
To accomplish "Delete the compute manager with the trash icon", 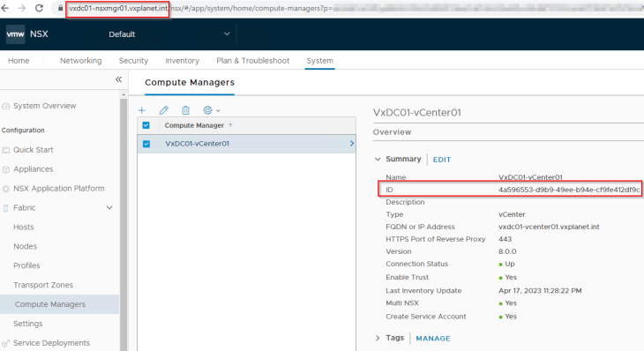I will coord(185,110).
